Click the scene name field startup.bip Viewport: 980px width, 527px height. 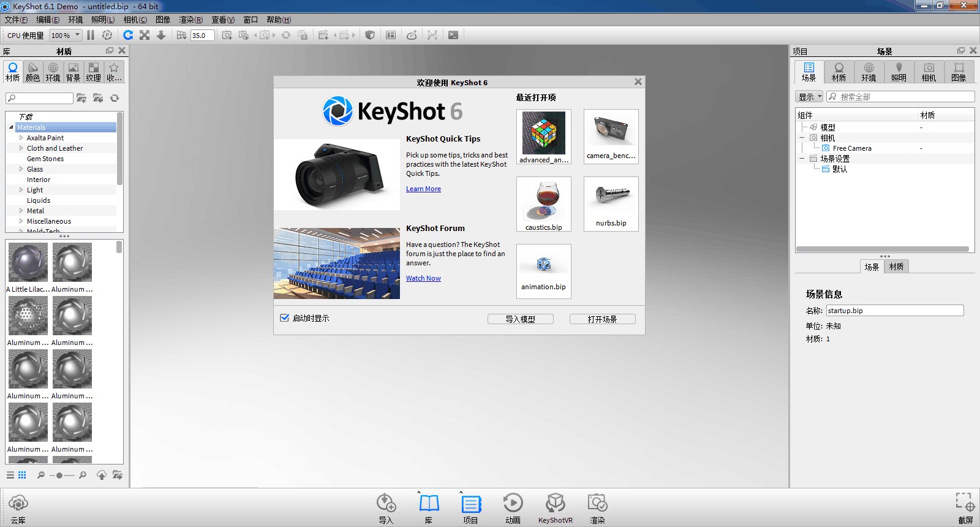click(895, 311)
